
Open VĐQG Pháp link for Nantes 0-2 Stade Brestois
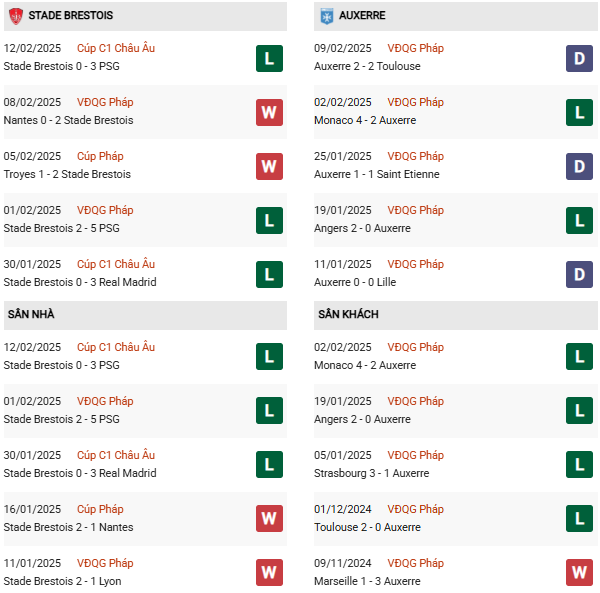click(105, 102)
